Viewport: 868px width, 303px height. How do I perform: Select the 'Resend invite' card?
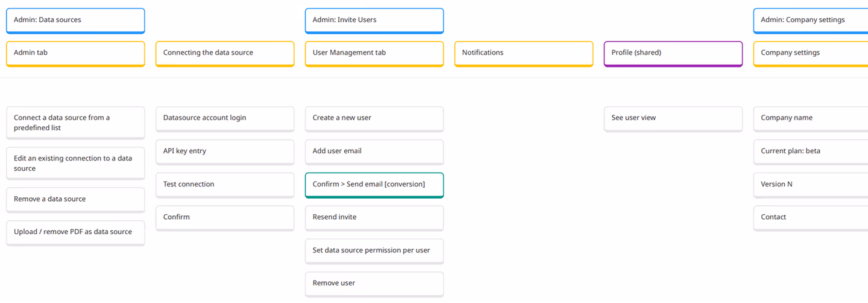[x=374, y=218]
